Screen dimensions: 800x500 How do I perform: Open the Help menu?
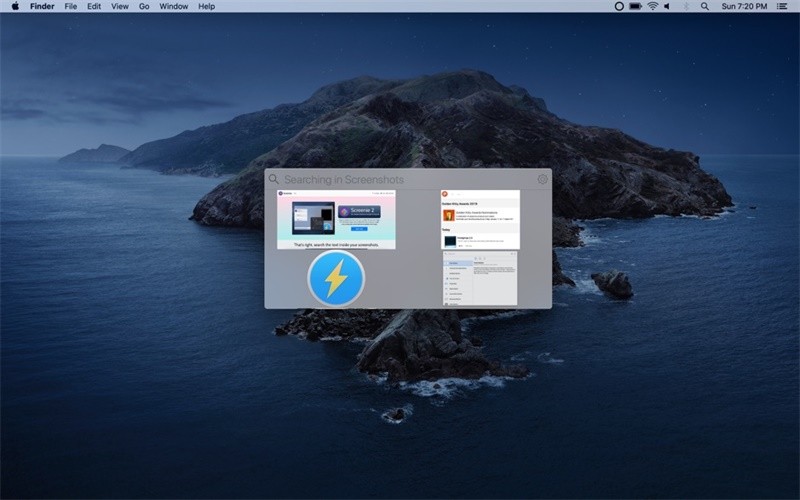pyautogui.click(x=207, y=7)
